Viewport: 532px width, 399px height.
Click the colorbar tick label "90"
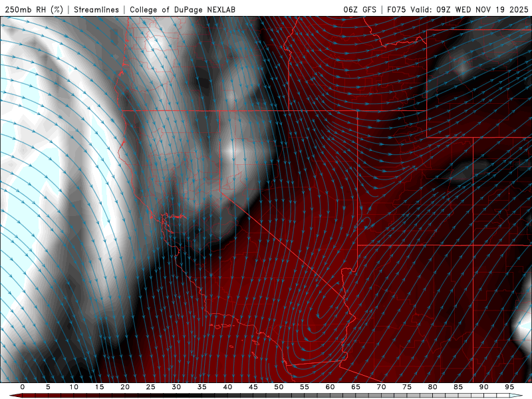(483, 387)
